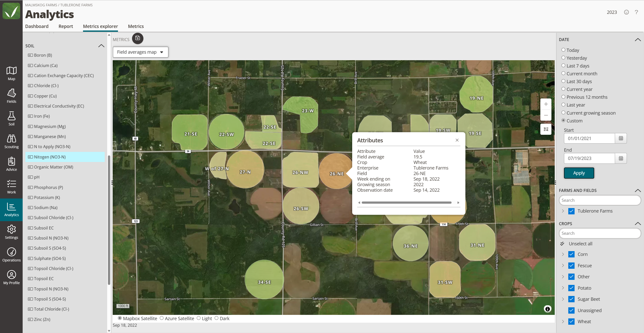Switch to the Dashboard tab
The height and width of the screenshot is (333, 644).
coord(37,26)
